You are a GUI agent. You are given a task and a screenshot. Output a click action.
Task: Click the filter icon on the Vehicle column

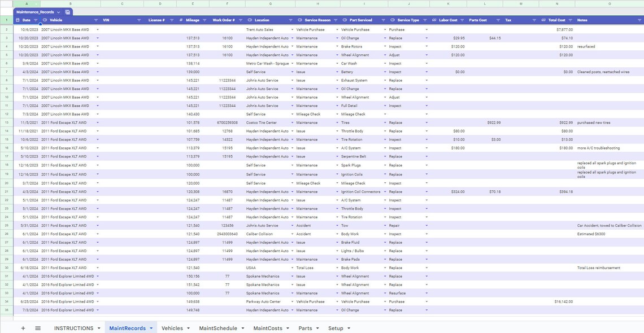pos(96,20)
